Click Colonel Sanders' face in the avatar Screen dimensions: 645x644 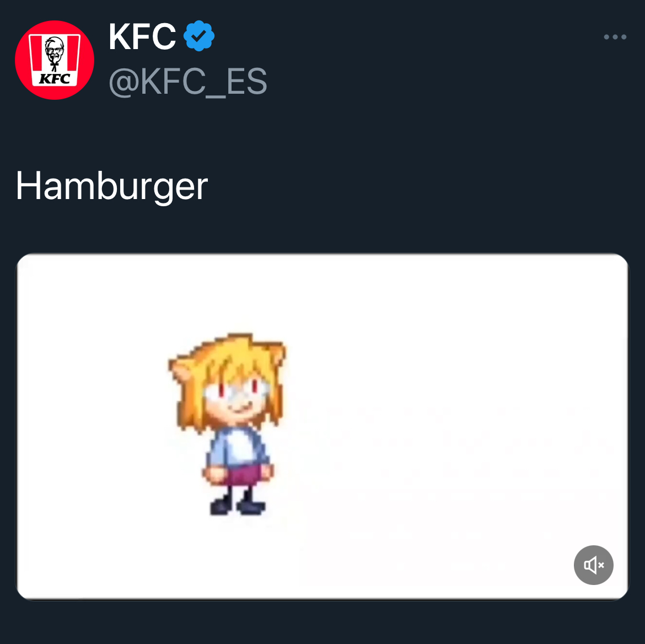click(55, 50)
